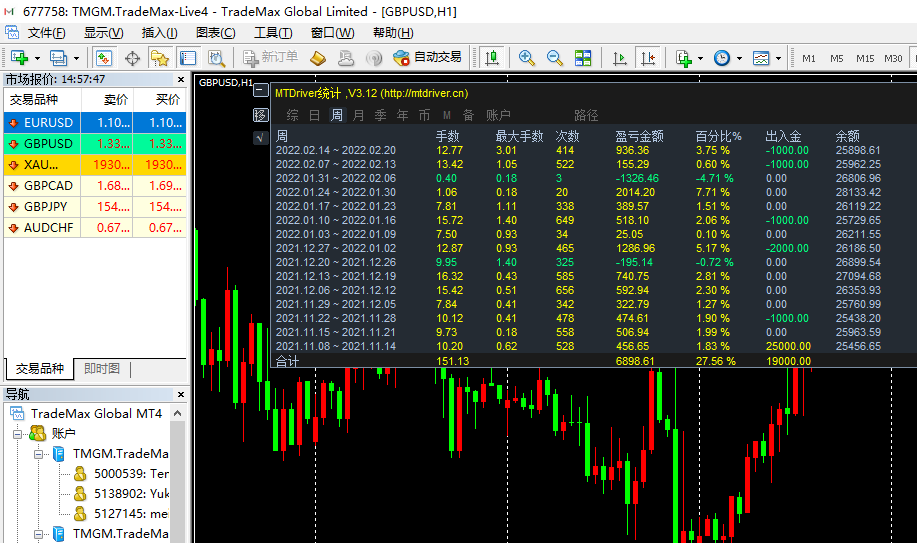917x543 pixels.
Task: Click the virtual hosting cloud icon
Action: (x=346, y=58)
